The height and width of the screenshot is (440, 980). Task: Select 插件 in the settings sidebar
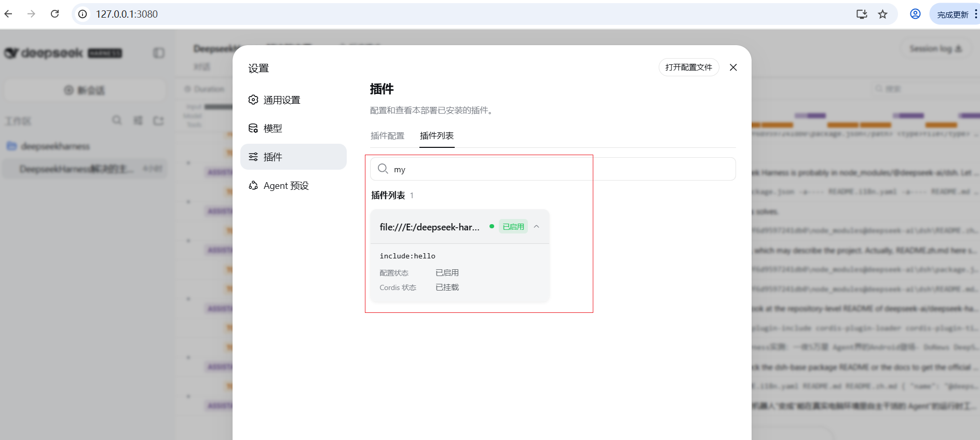point(293,157)
